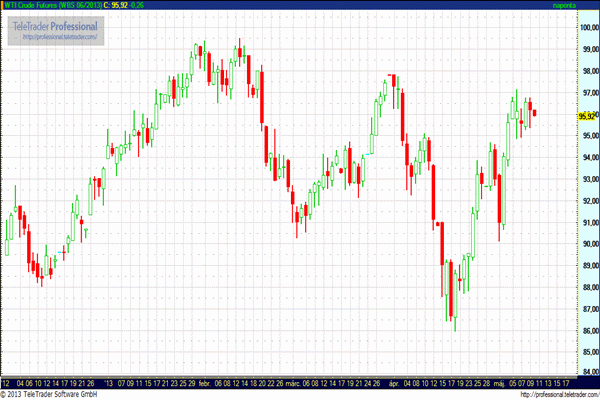Image resolution: width=600 pixels, height=400 pixels.
Task: Select the ápr. month label on time axis
Action: tap(393, 383)
